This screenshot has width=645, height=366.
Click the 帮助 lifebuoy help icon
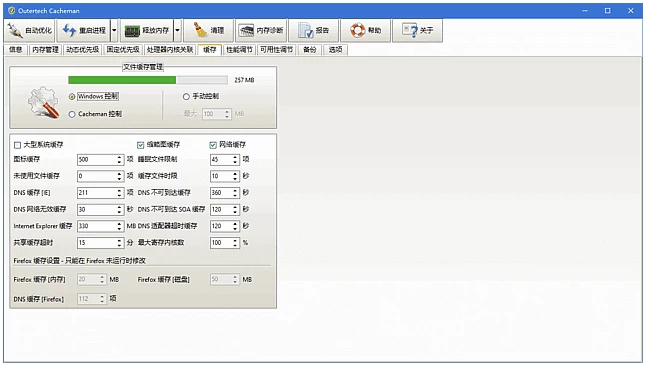(357, 30)
